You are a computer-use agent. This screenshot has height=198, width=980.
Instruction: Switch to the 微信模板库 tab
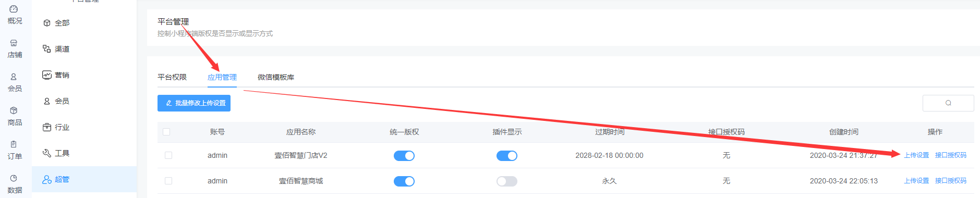pyautogui.click(x=276, y=77)
